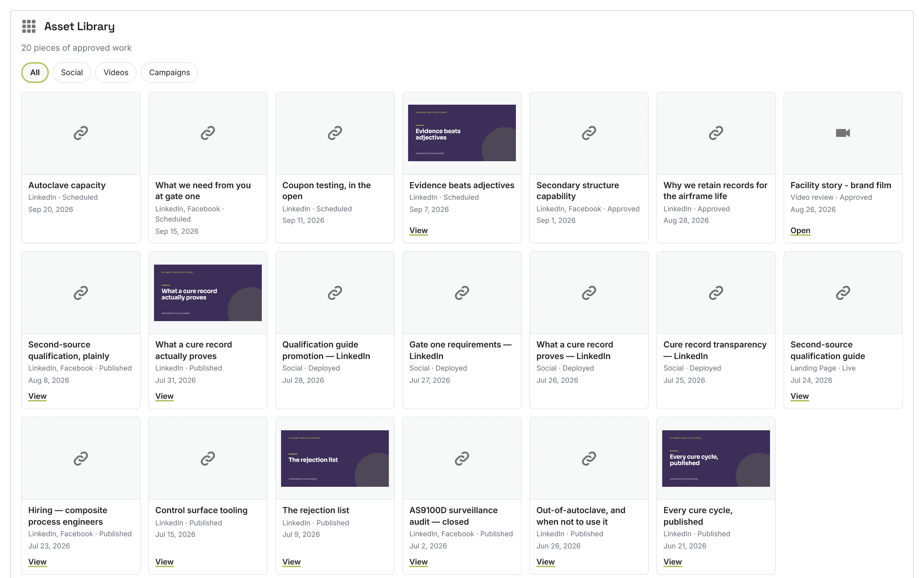
Task: Click the What a cure record actually proves thumbnail
Action: (x=208, y=293)
